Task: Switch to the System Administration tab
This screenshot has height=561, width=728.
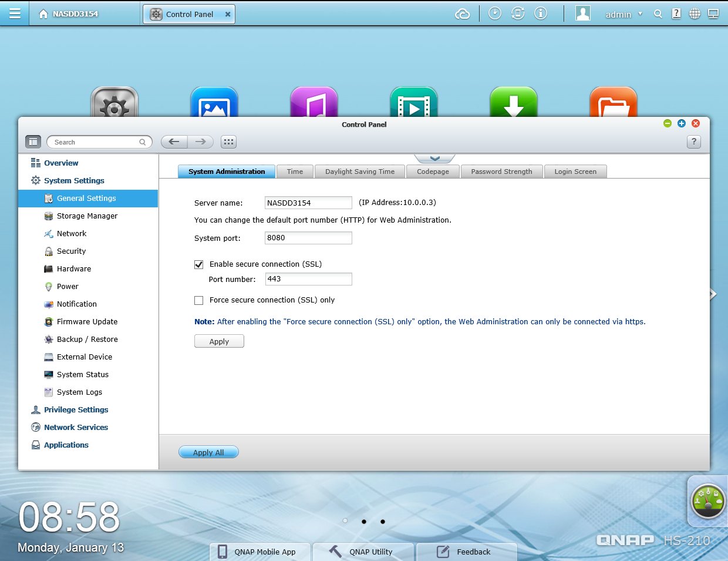Action: pyautogui.click(x=227, y=172)
